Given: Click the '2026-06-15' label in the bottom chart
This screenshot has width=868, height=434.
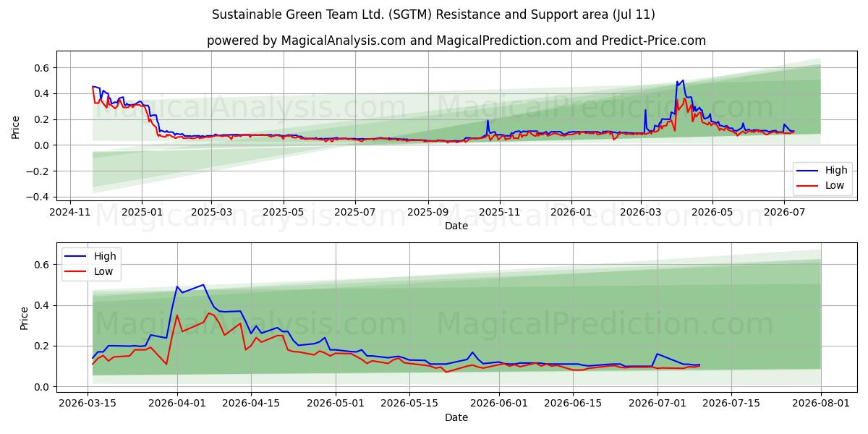Looking at the screenshot, I should [573, 404].
